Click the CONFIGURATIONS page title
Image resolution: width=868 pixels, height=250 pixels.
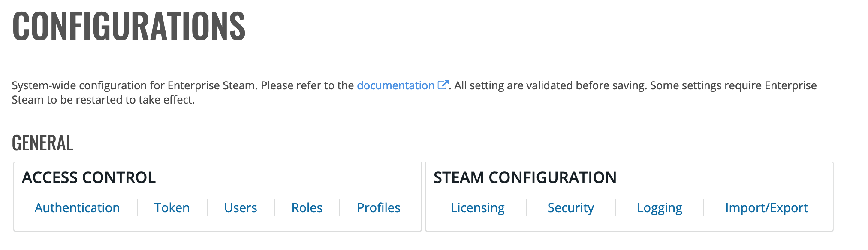[129, 26]
